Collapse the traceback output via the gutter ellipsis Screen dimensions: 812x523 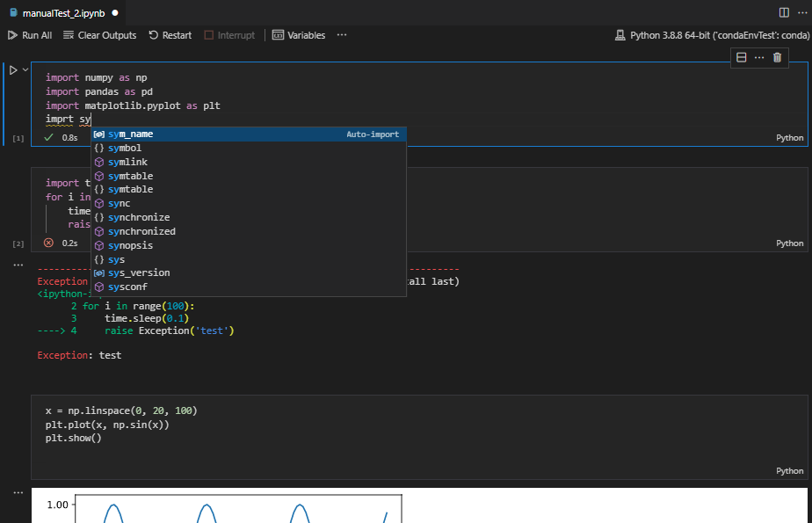tap(18, 263)
